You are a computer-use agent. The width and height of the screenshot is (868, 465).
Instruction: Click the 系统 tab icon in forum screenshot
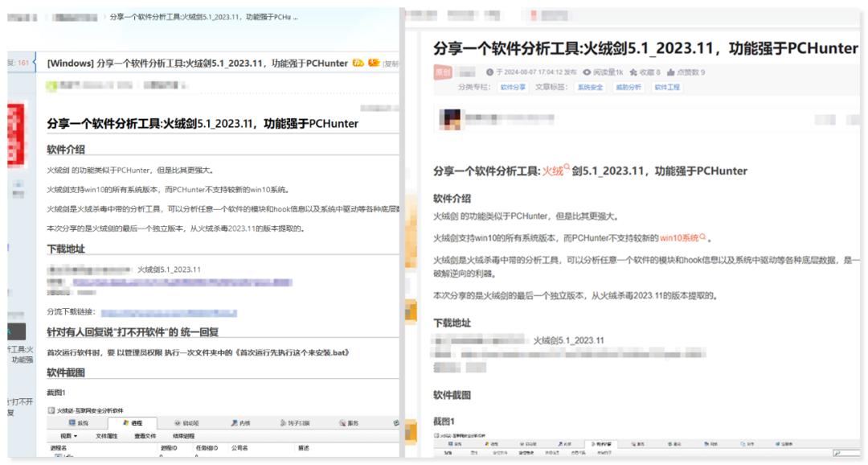[72, 423]
